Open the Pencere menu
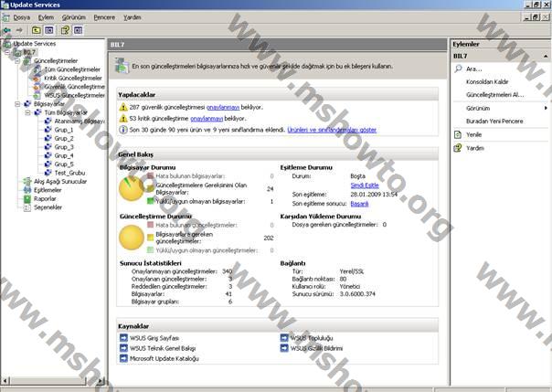This screenshot has height=392, width=552. coord(104,17)
